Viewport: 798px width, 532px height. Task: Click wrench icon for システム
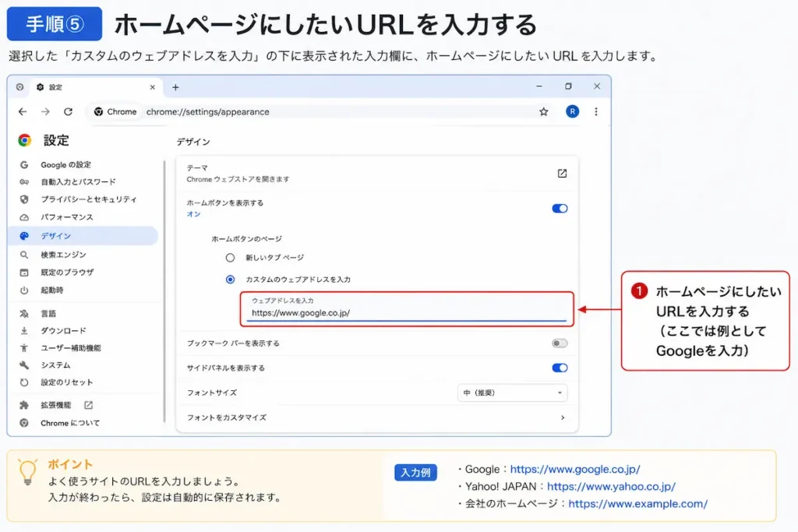[24, 365]
